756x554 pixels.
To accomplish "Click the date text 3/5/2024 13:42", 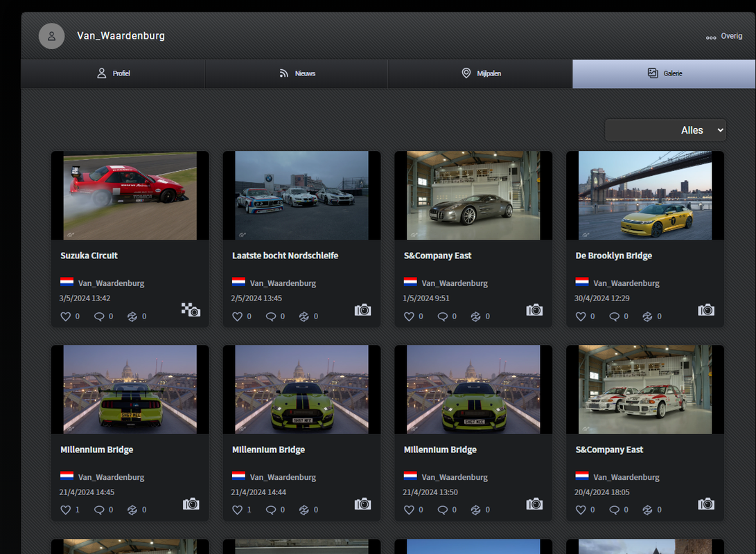I will click(85, 298).
